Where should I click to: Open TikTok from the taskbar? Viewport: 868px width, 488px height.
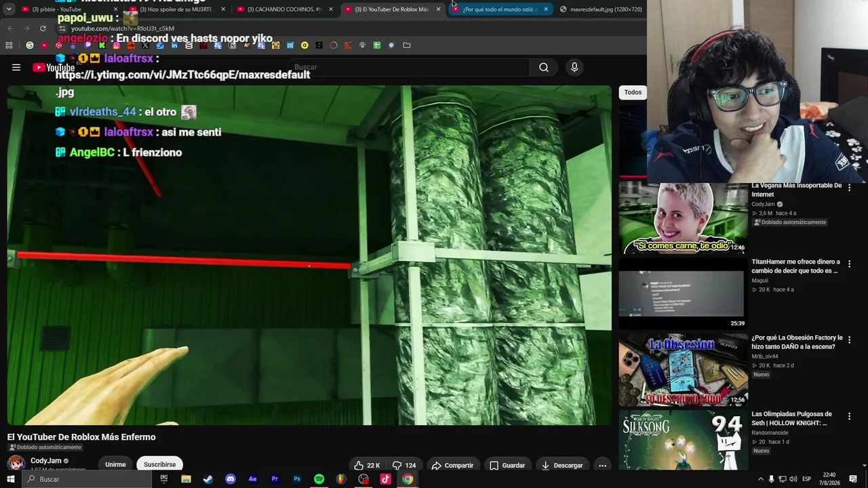coord(385,479)
